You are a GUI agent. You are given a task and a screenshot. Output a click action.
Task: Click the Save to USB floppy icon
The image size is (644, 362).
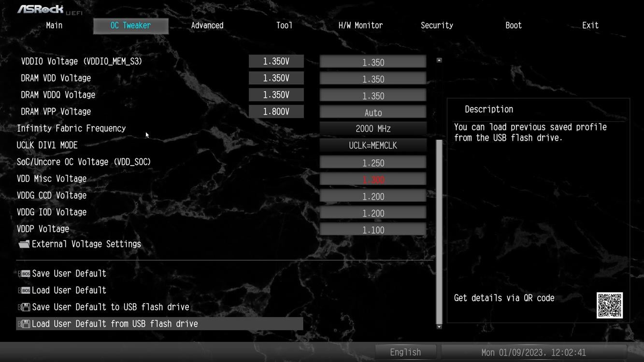[24, 307]
